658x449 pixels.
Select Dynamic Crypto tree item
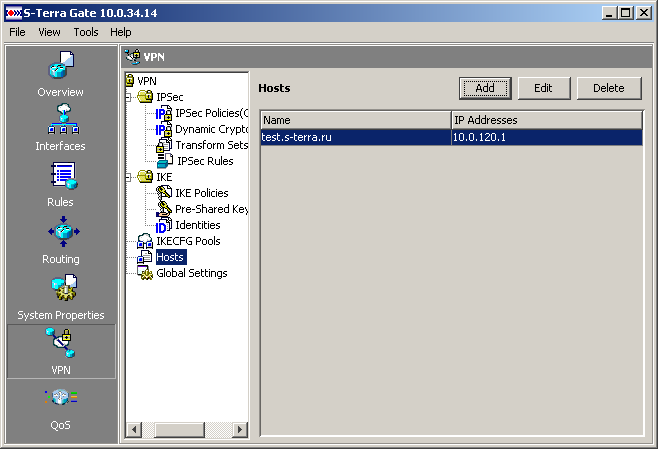pyautogui.click(x=212, y=129)
